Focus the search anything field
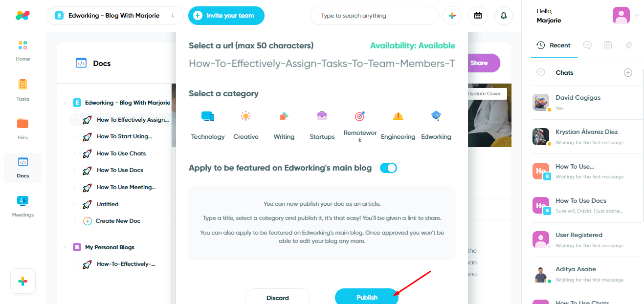This screenshot has width=644, height=304. 374,16
